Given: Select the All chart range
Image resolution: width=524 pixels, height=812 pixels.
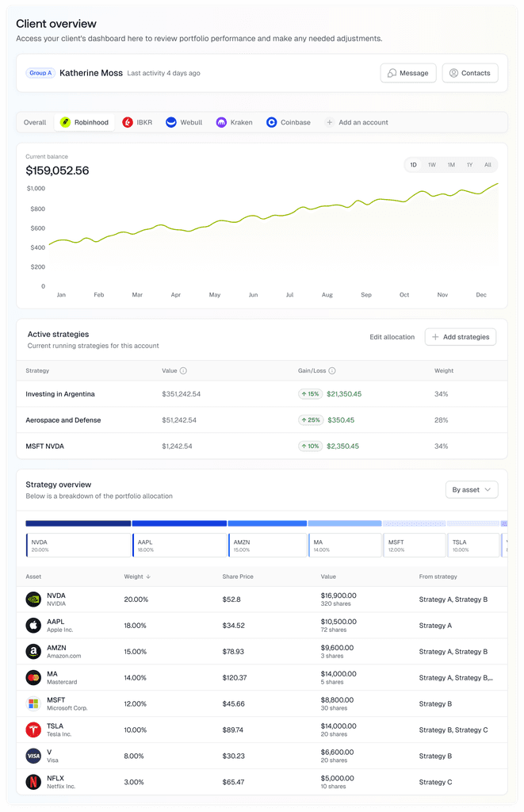Looking at the screenshot, I should (x=488, y=165).
